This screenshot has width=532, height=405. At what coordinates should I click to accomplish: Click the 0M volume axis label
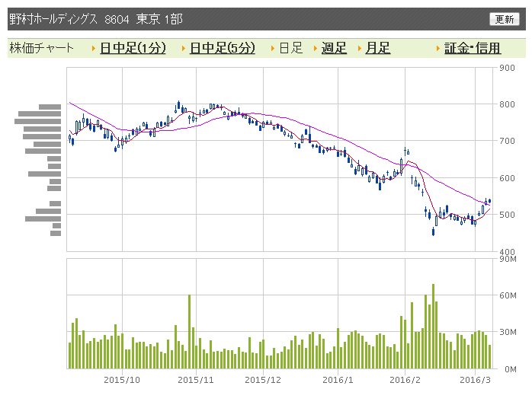pyautogui.click(x=511, y=369)
